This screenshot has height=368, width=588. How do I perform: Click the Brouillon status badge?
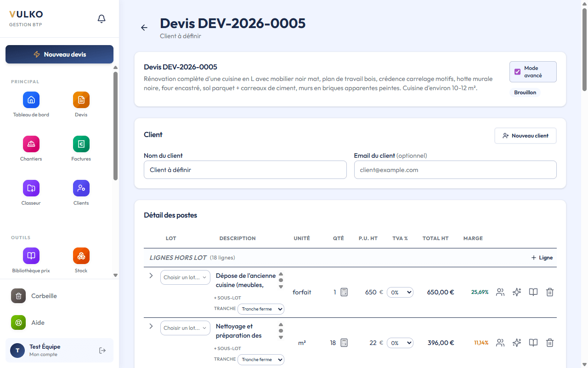[x=525, y=92]
